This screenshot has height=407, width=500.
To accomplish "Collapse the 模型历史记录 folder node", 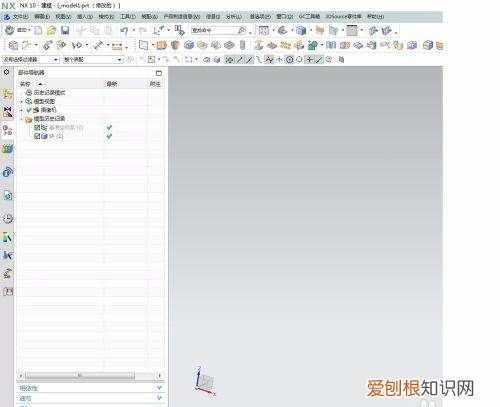I will (x=22, y=119).
